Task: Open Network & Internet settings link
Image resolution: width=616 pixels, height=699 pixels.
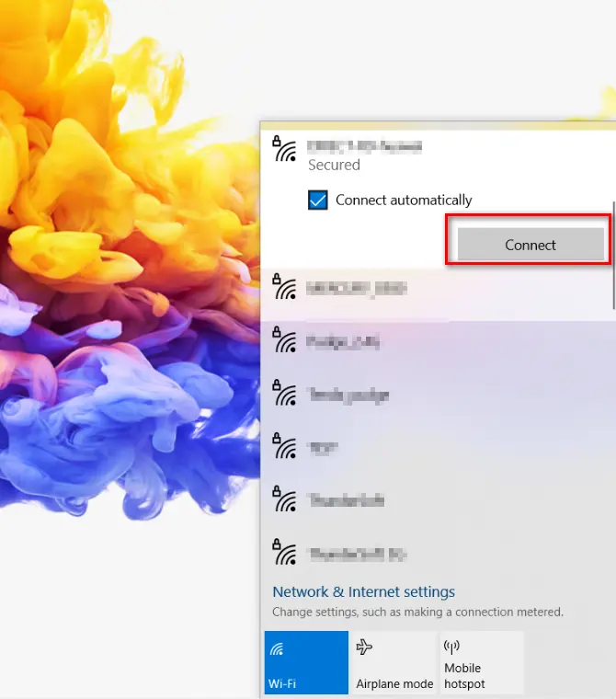Action: tap(363, 591)
